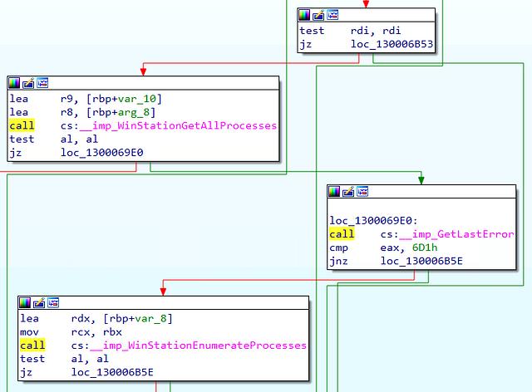Image resolution: width=532 pixels, height=392 pixels.
Task: Click 'test al, al' in WinStationGetAllProcesses node
Action: (53, 139)
